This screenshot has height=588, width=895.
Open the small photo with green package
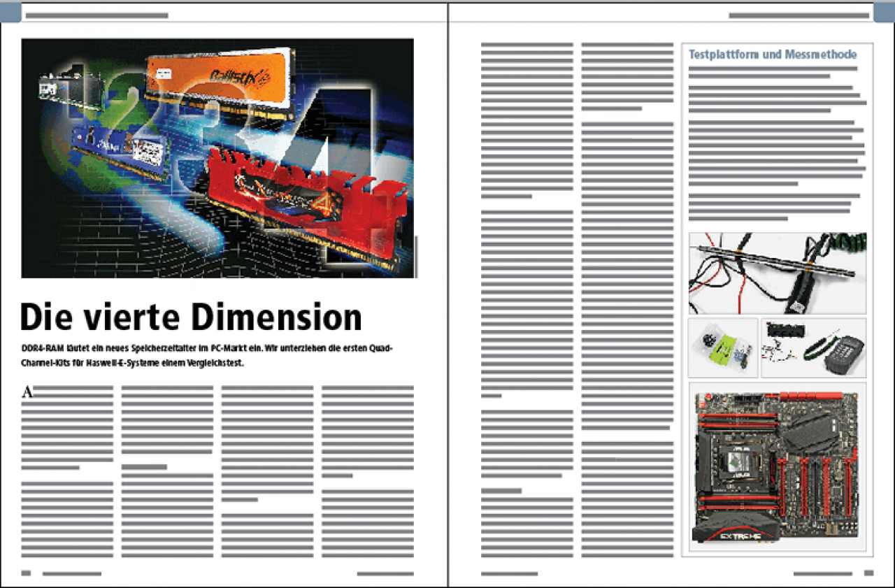(723, 347)
